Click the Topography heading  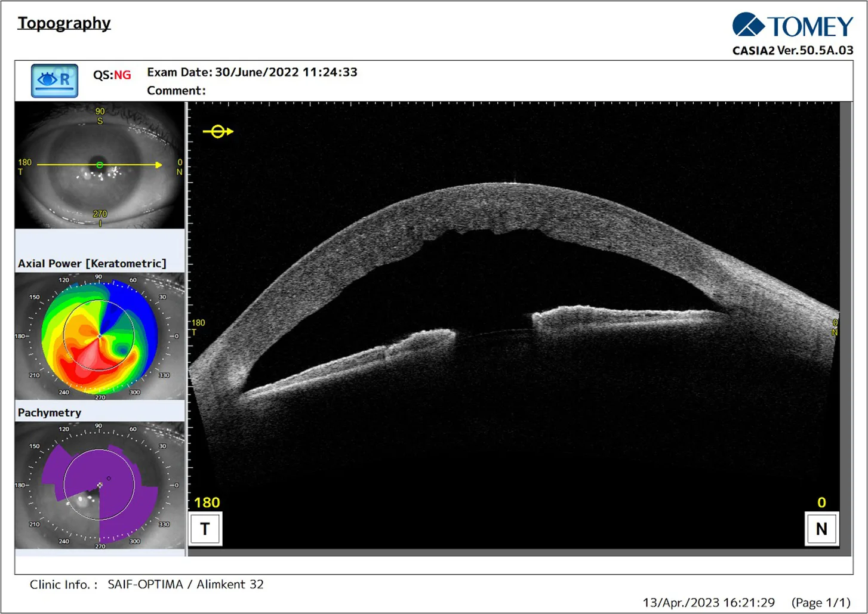(x=64, y=23)
